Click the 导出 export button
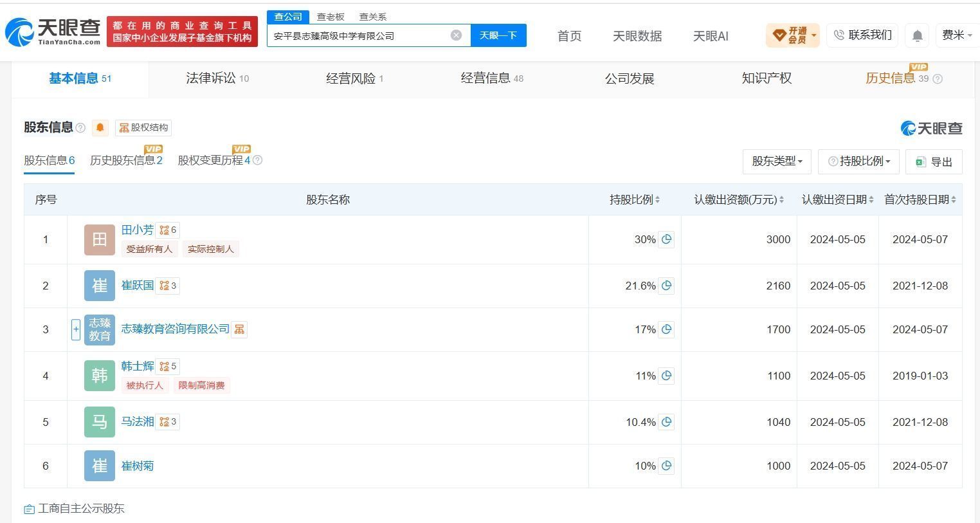 click(x=934, y=161)
